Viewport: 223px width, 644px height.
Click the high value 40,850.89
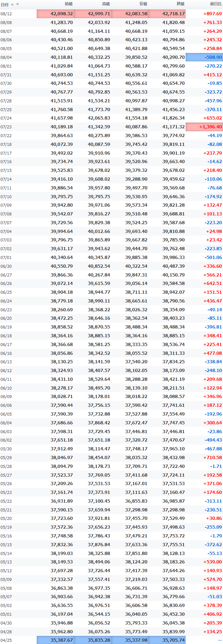(99, 40)
